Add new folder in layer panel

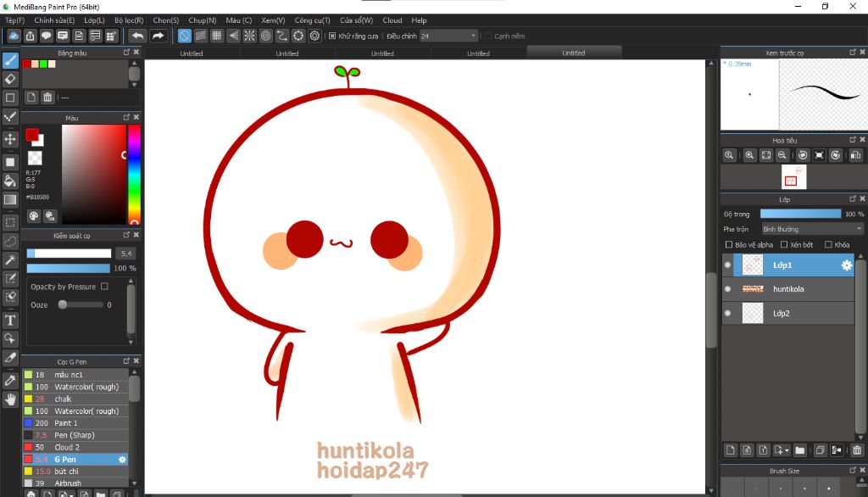click(800, 450)
